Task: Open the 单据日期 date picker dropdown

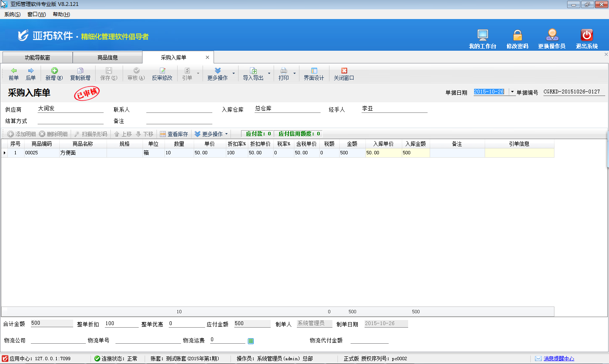Action: [x=512, y=92]
